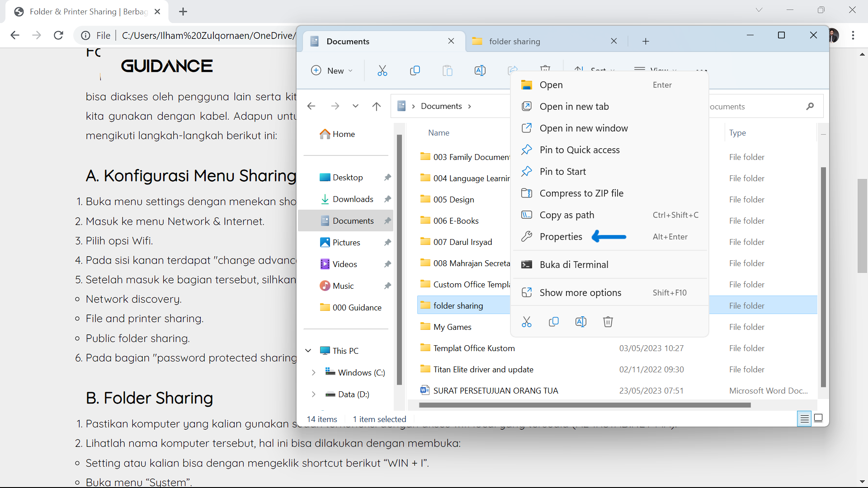This screenshot has height=488, width=868.
Task: Expand Data (D:) drive node
Action: click(313, 394)
